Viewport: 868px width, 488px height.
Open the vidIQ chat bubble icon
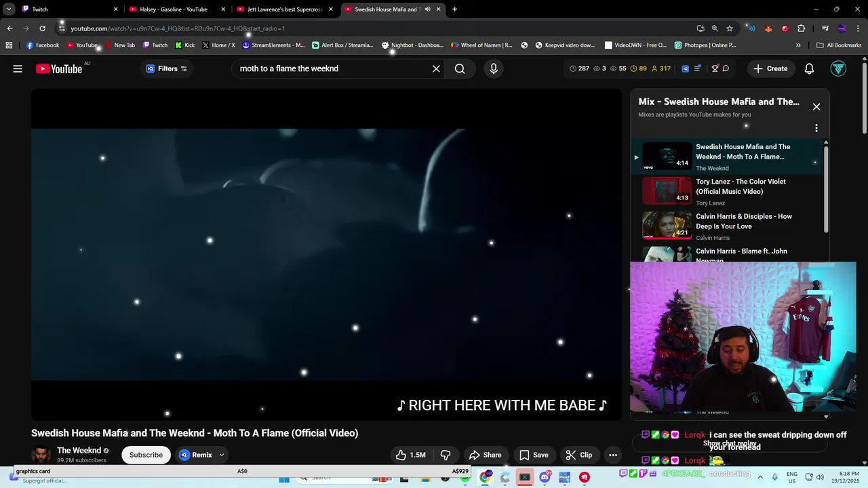(x=726, y=68)
